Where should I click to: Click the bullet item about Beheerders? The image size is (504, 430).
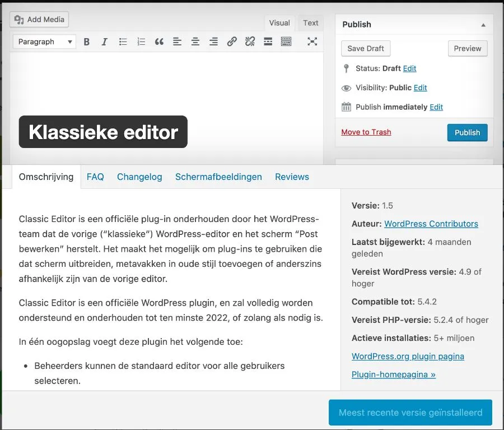point(160,373)
